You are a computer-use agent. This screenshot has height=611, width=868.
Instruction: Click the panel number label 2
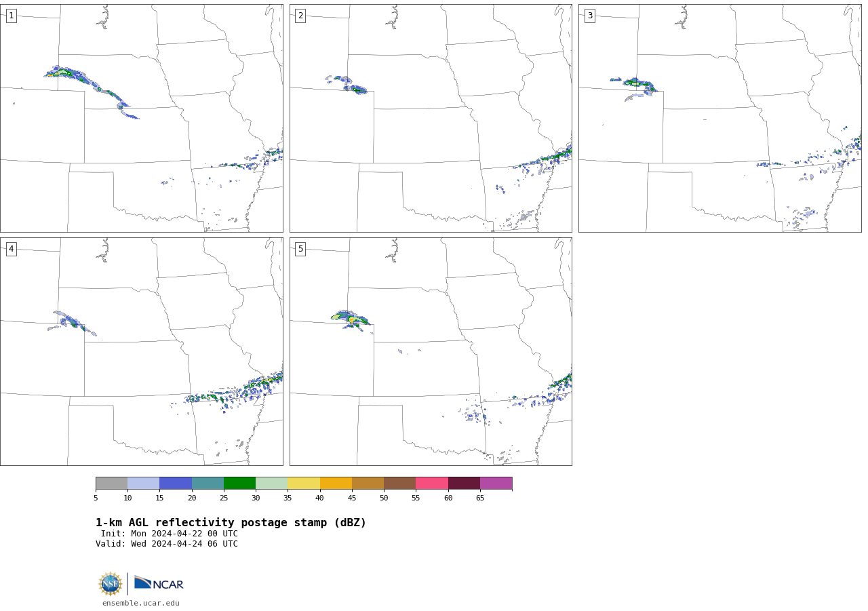coord(300,16)
